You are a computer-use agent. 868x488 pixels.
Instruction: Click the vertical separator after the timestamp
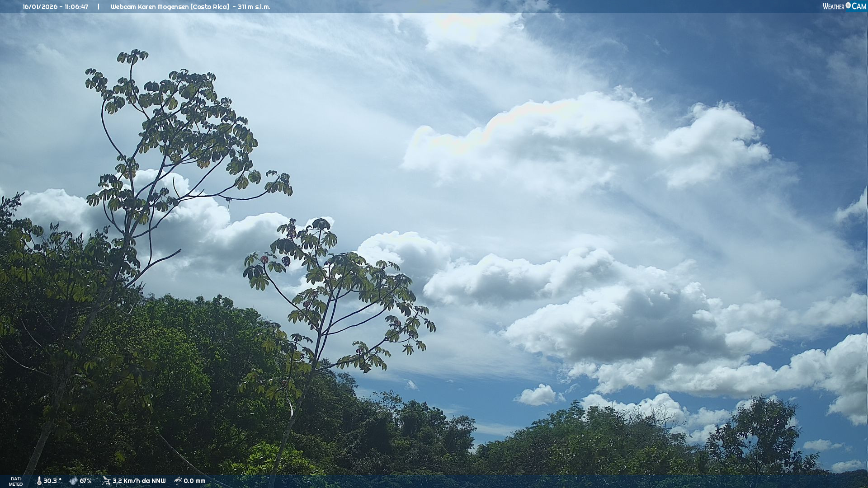[99, 7]
